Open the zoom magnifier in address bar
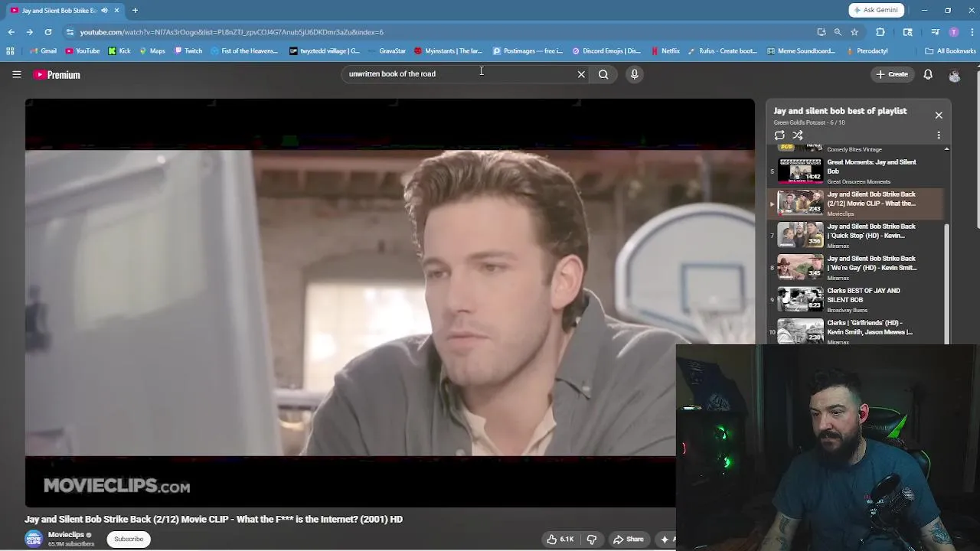The height and width of the screenshot is (551, 980). click(838, 32)
